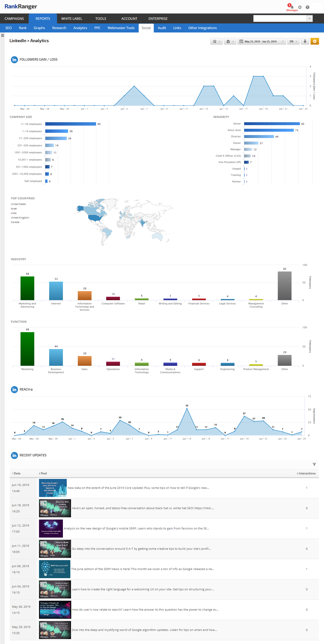The width and height of the screenshot is (324, 644).
Task: Click the 'Israel' top country entry
Action: tap(14, 209)
